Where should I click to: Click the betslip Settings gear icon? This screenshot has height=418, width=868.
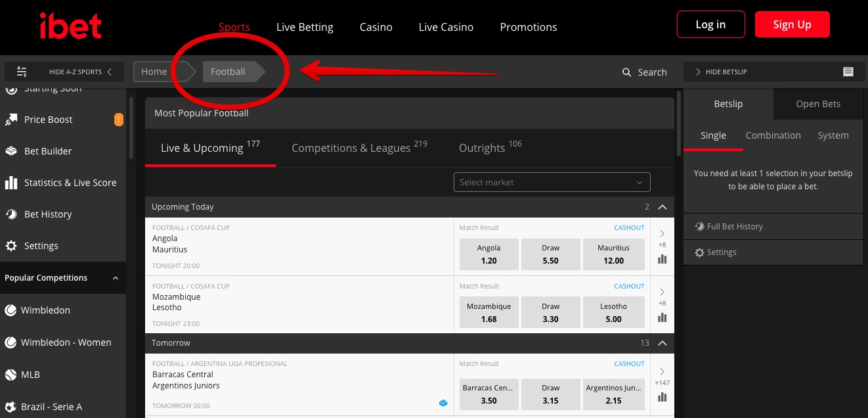(699, 252)
